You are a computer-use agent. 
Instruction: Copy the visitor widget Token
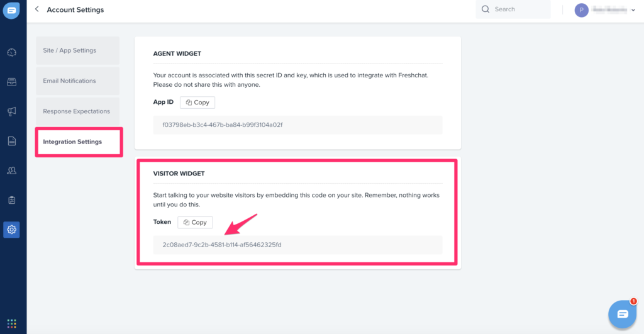pos(195,223)
